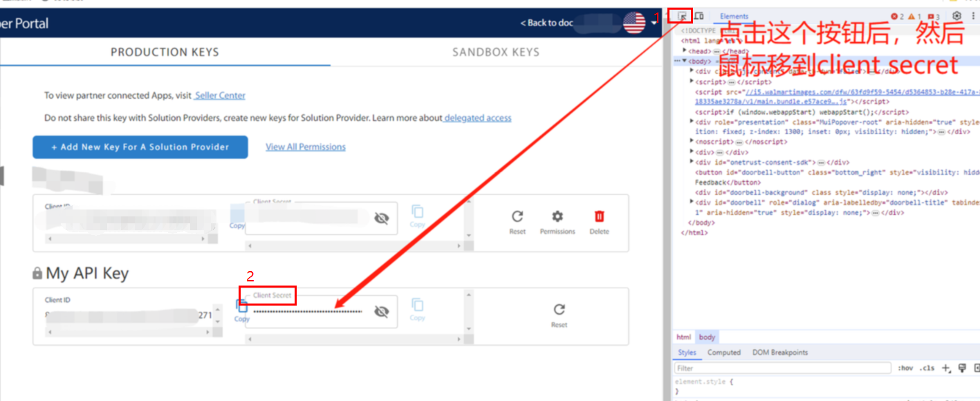Select the doorbell-button <button> line
This screenshot has height=401, width=980.
[x=837, y=172]
